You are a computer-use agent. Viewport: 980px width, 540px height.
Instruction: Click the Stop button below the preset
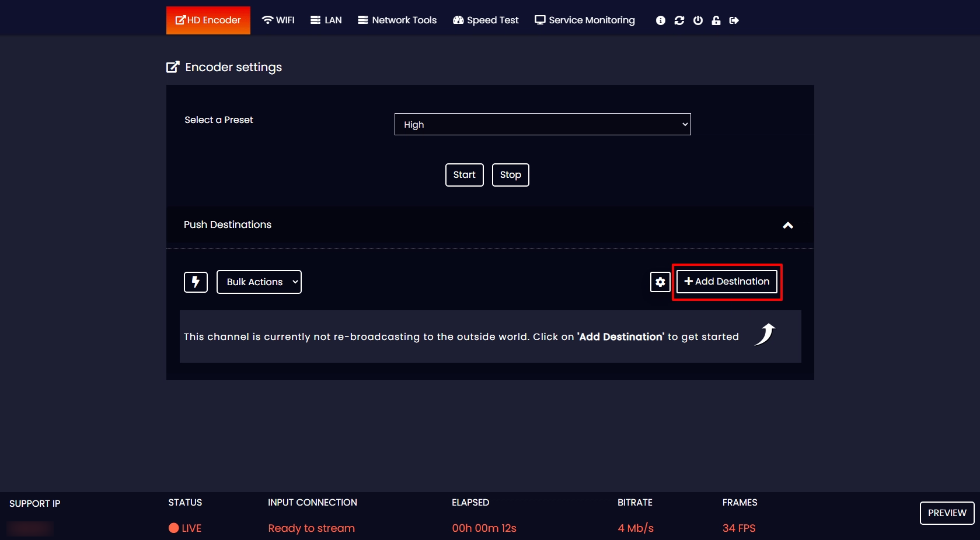[510, 175]
